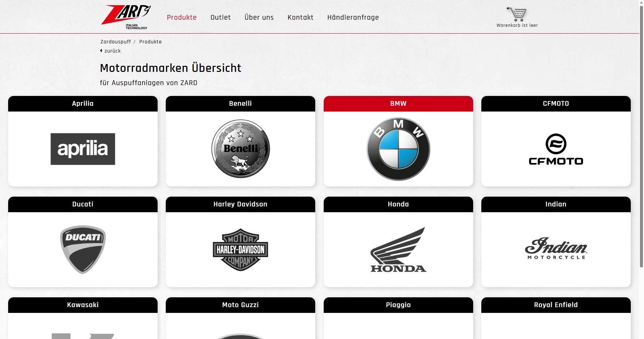Select the Über uns menu entry
Screen dimensions: 644x339
pyautogui.click(x=259, y=17)
